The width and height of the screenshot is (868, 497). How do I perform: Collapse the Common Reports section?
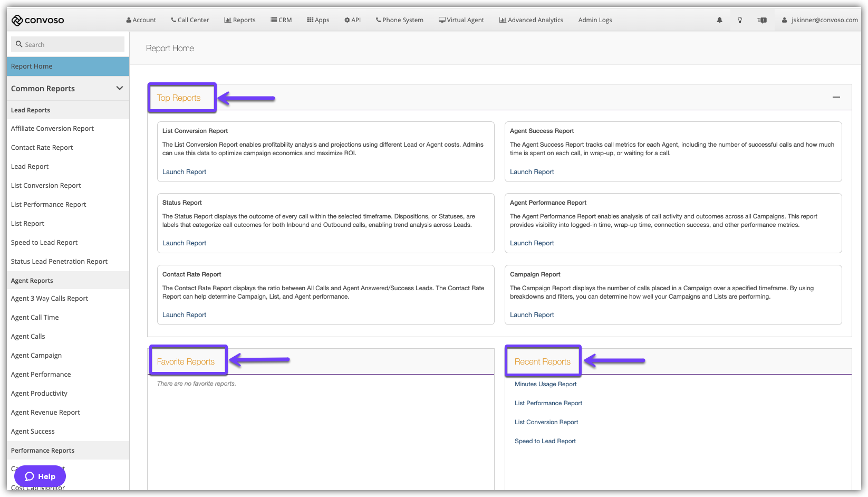(x=119, y=88)
